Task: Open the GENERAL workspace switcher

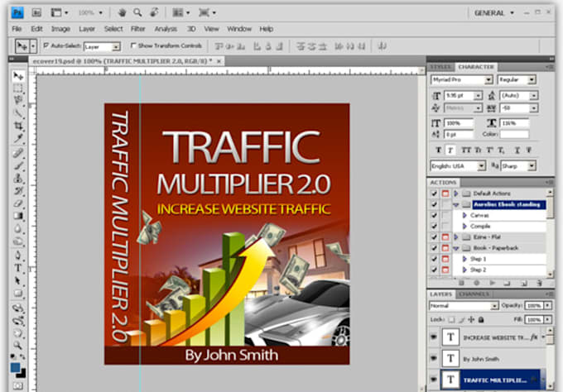Action: 493,13
